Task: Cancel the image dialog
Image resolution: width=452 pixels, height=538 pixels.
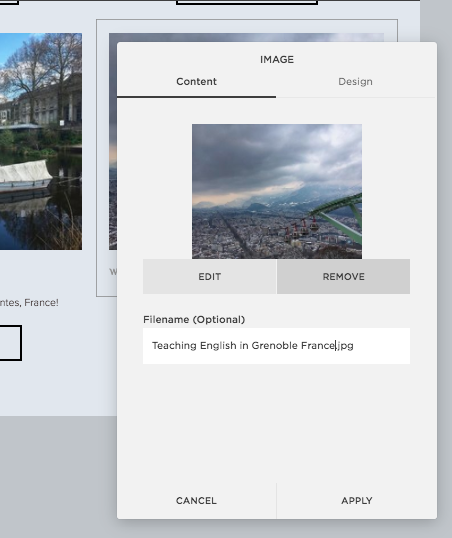Action: [196, 501]
